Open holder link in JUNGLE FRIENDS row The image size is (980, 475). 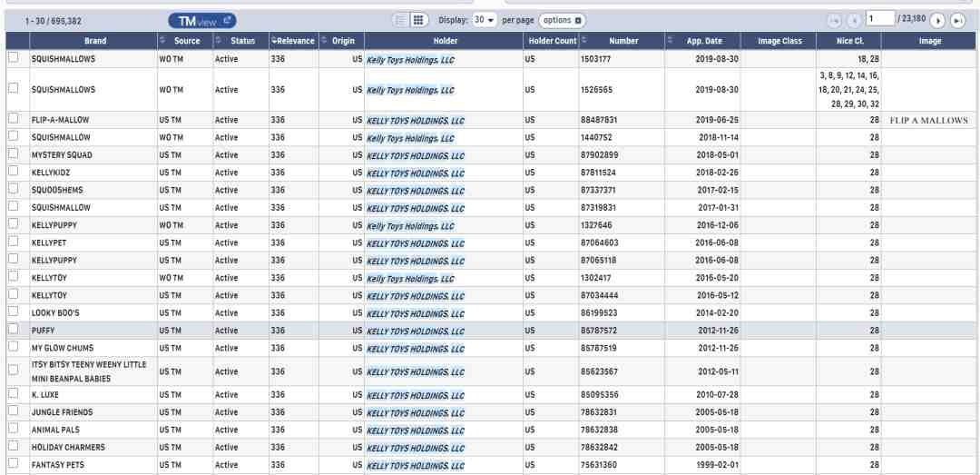pyautogui.click(x=416, y=412)
